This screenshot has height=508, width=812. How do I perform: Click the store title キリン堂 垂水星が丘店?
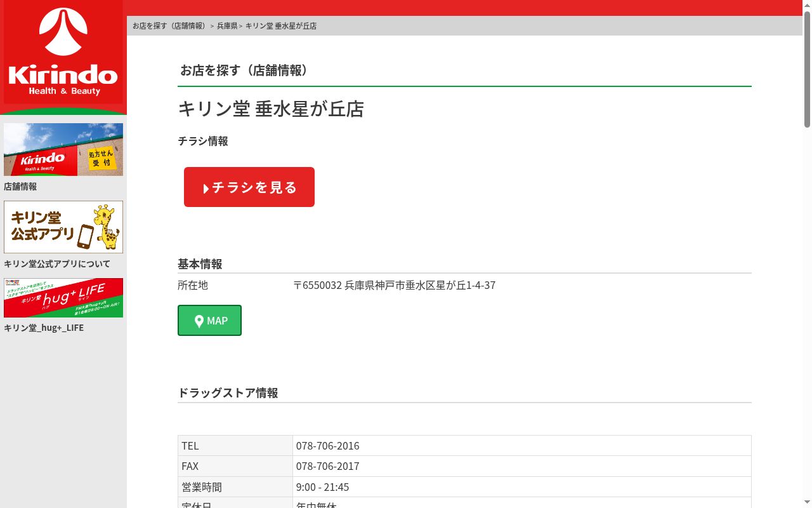point(271,109)
